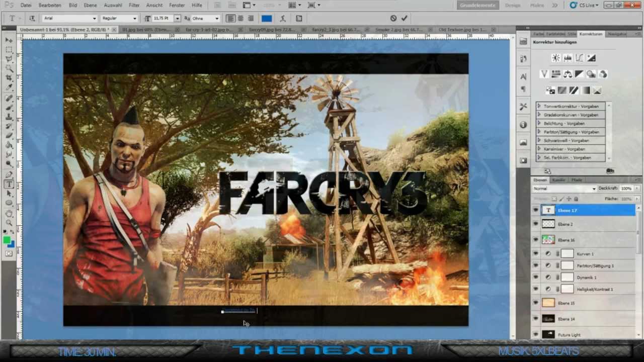Open the layer blend mode Normal dropdown
644x362 pixels.
click(565, 189)
